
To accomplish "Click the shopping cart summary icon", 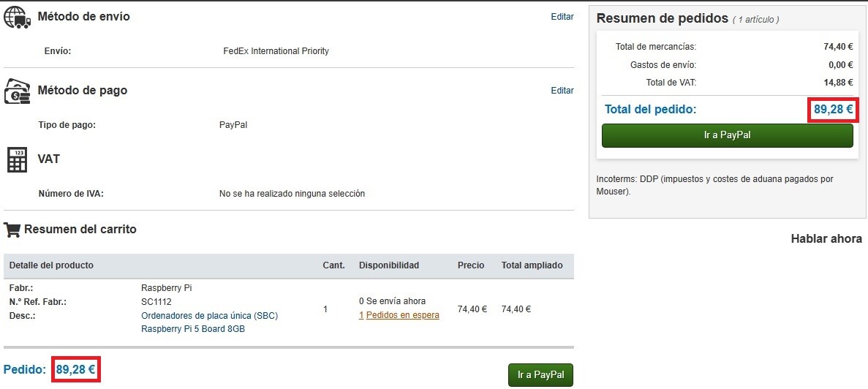I will coord(12,229).
